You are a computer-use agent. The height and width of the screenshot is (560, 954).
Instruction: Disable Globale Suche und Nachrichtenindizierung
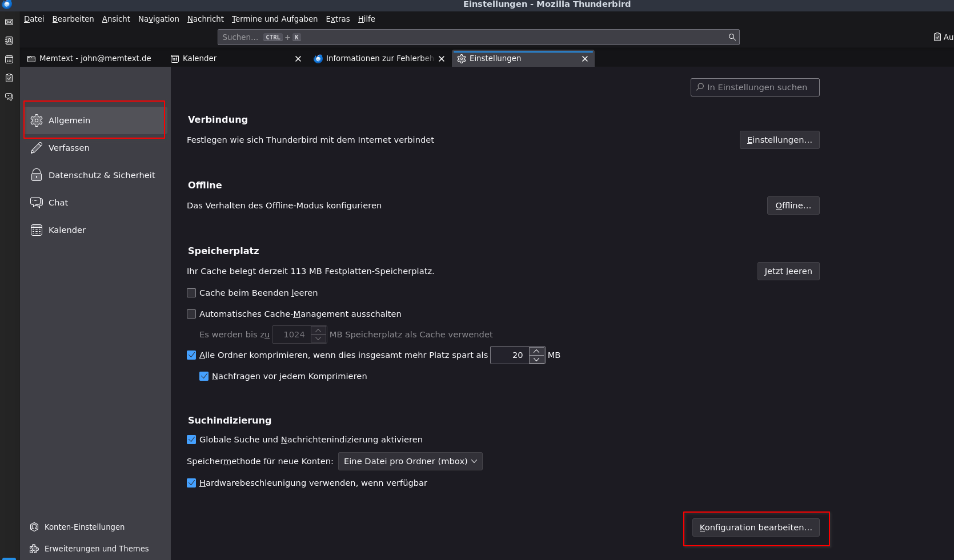(191, 440)
